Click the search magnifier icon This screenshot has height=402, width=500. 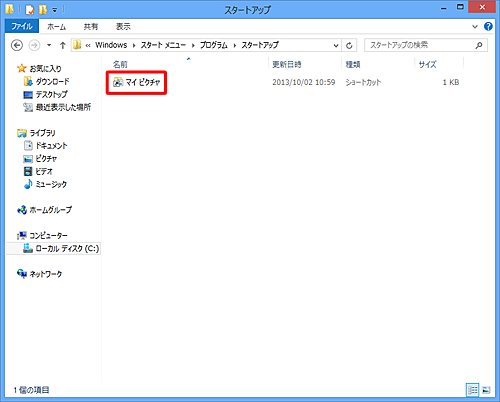pos(479,45)
